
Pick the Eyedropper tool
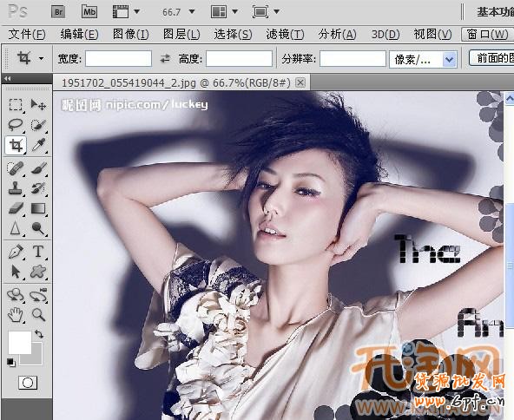[x=38, y=145]
